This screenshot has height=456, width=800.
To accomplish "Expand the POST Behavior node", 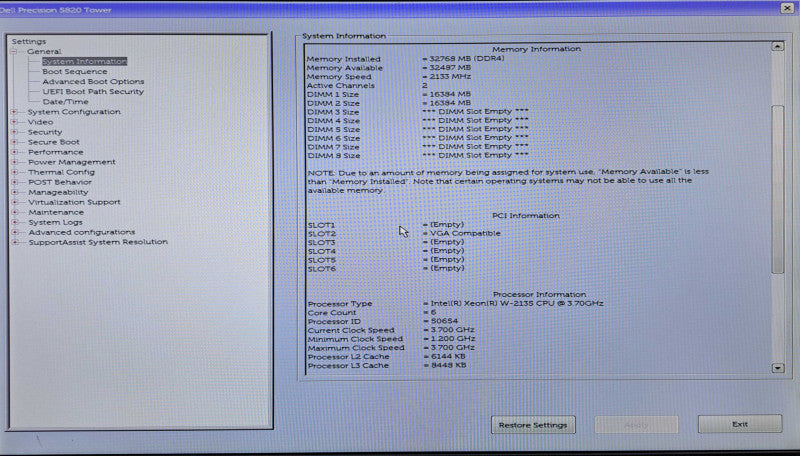I will pos(14,182).
